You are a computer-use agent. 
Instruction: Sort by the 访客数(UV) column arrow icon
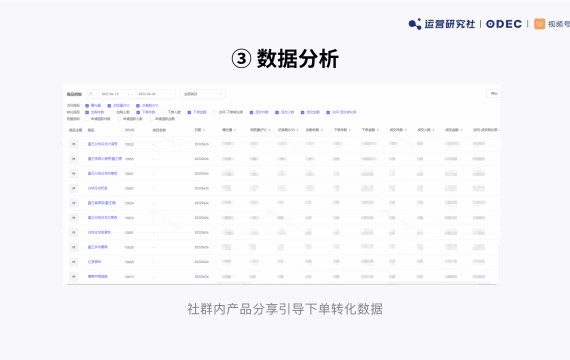[x=297, y=130]
